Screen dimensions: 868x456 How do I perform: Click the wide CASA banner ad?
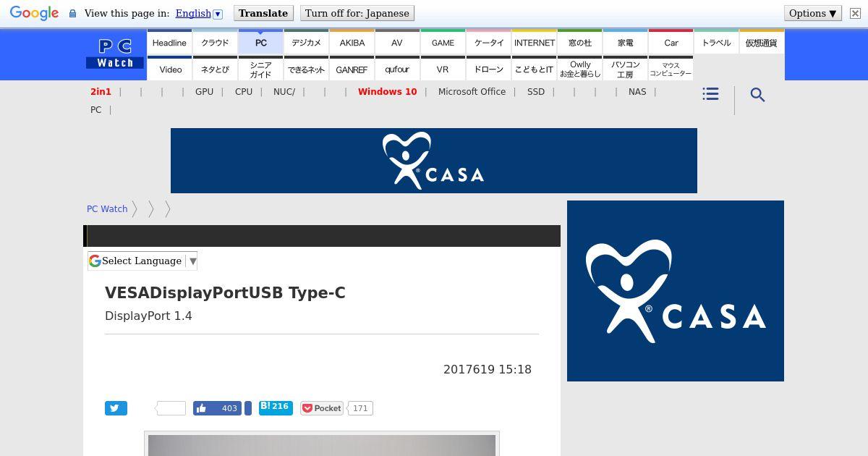(434, 161)
